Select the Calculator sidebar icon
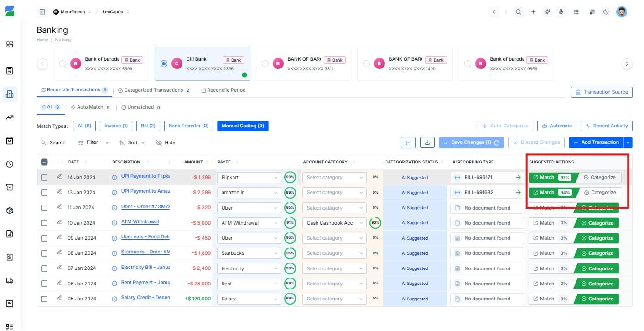 click(10, 70)
